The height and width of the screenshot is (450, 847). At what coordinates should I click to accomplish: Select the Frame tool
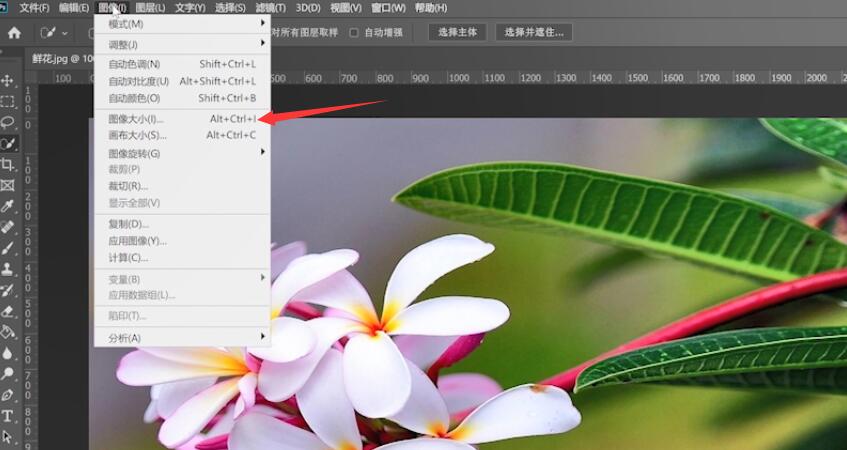tap(7, 185)
